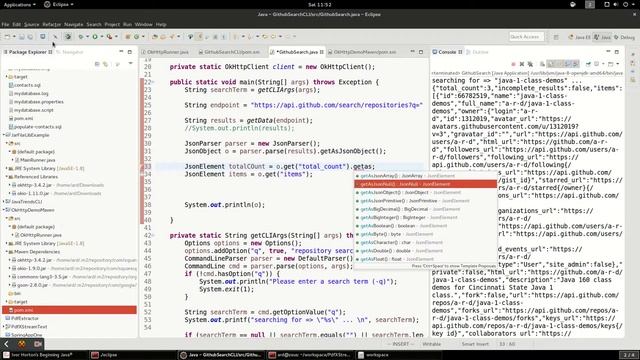The height and width of the screenshot is (360, 640).
Task: Select getAsJsonPrimitive() proposal
Action: [425, 201]
